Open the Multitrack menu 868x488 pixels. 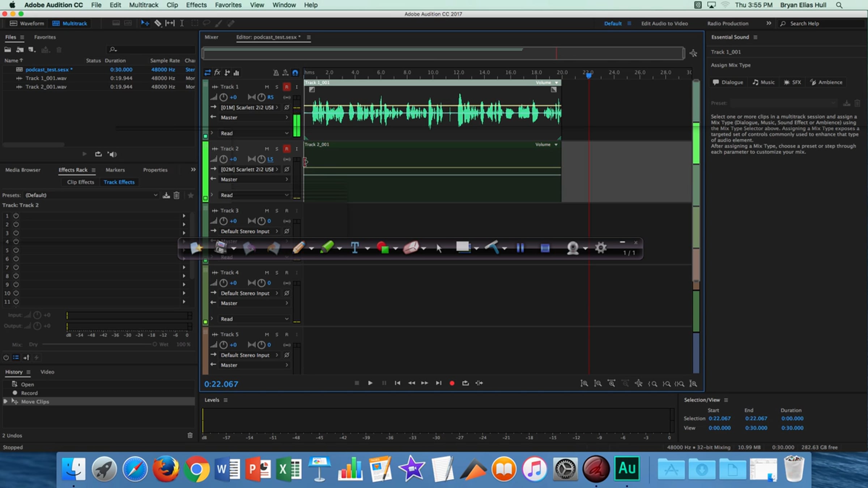coord(144,5)
